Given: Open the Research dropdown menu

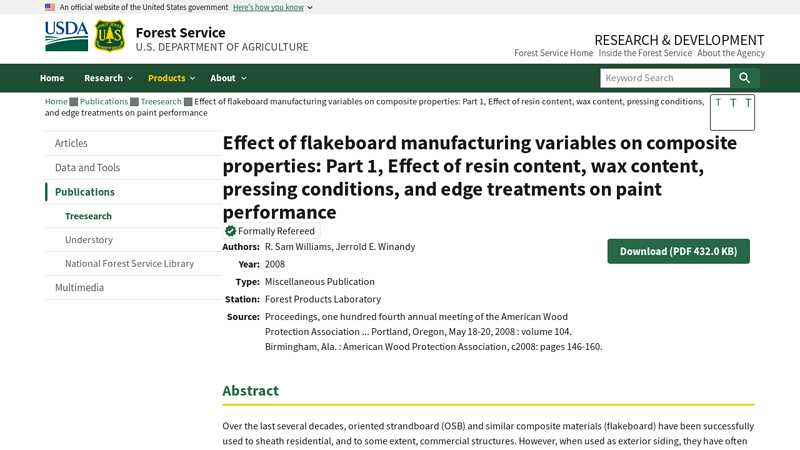Looking at the screenshot, I should pyautogui.click(x=108, y=78).
